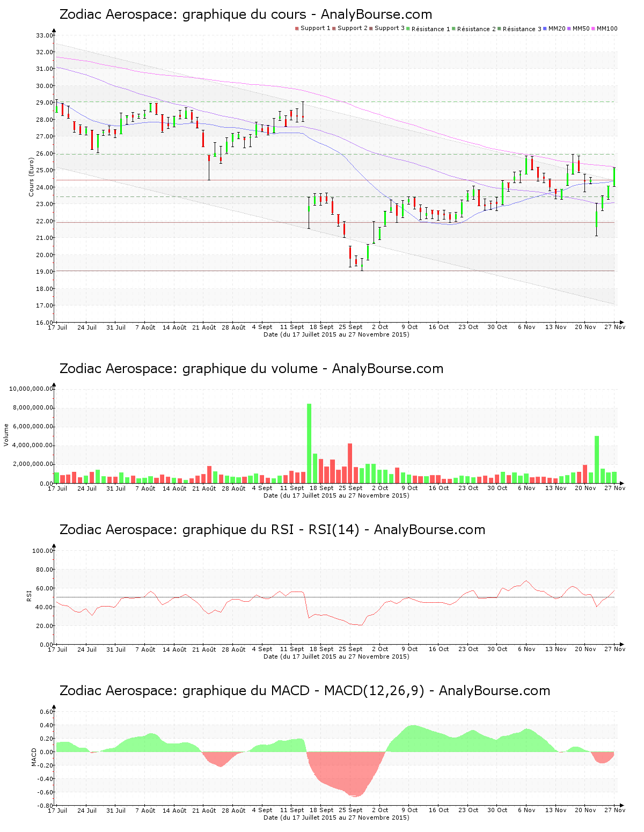Click the 33.00 price axis value

pyautogui.click(x=45, y=35)
